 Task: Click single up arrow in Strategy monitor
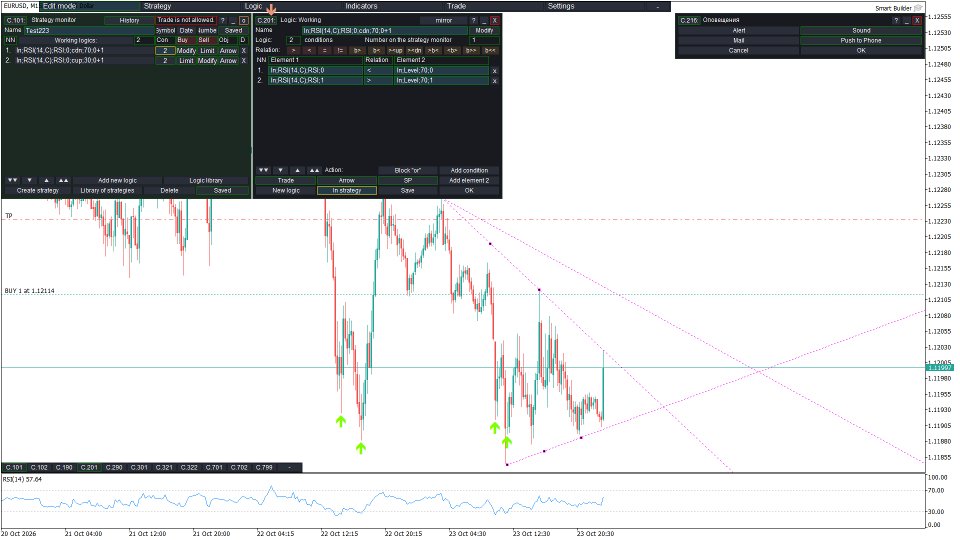coord(47,181)
